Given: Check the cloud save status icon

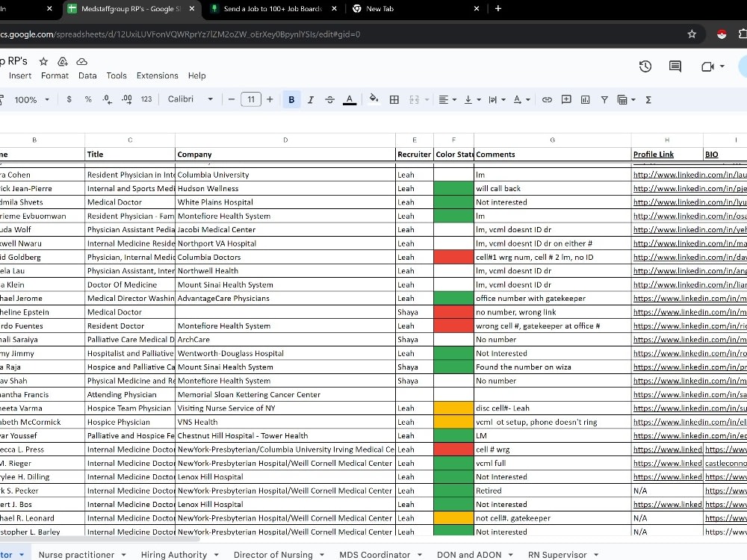Looking at the screenshot, I should coord(82,61).
